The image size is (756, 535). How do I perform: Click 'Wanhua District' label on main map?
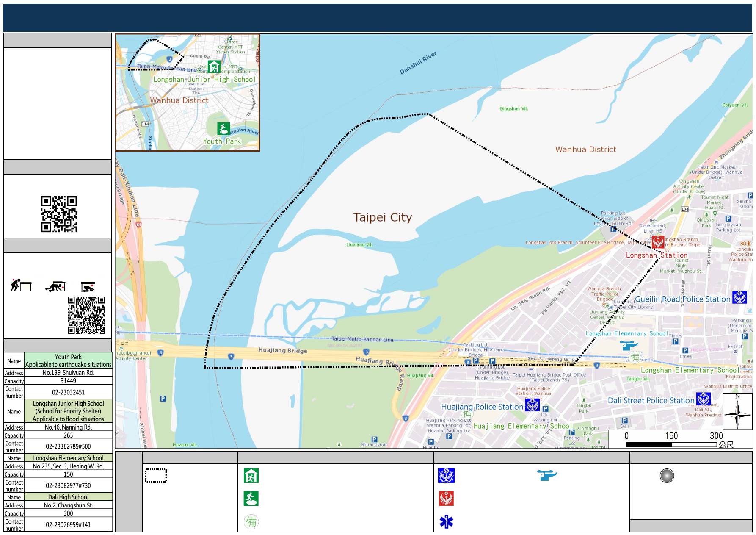585,149
